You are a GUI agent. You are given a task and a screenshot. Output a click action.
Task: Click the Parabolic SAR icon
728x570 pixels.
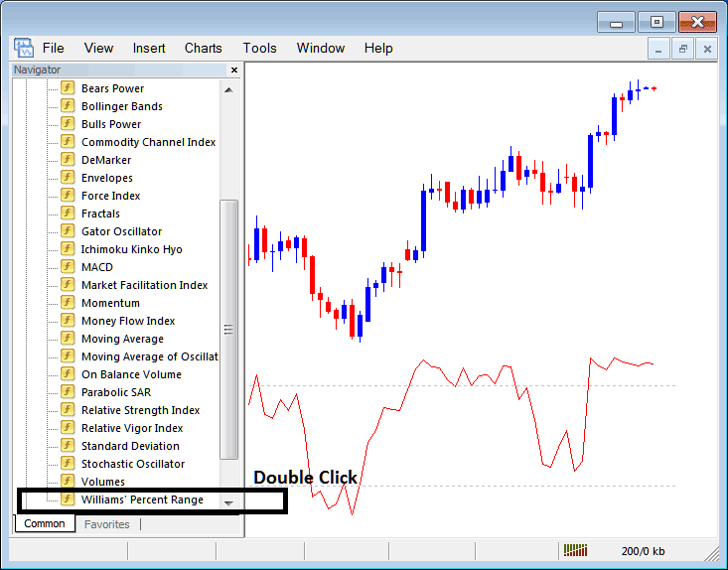(68, 392)
